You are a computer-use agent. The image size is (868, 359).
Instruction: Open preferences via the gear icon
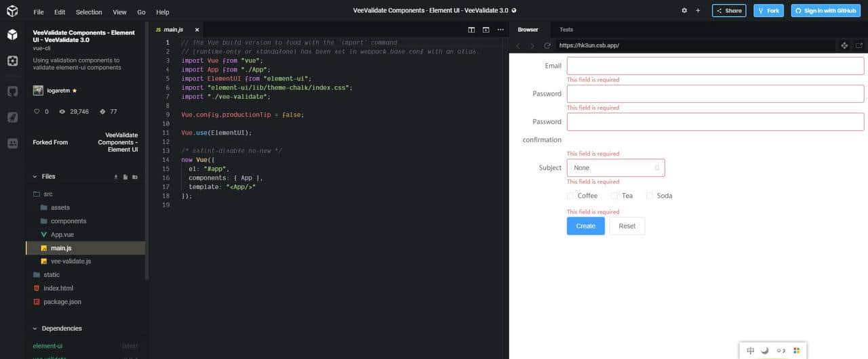point(684,11)
